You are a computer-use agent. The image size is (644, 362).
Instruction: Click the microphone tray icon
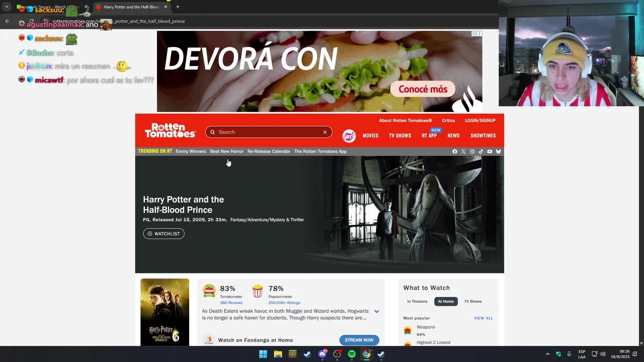click(569, 354)
